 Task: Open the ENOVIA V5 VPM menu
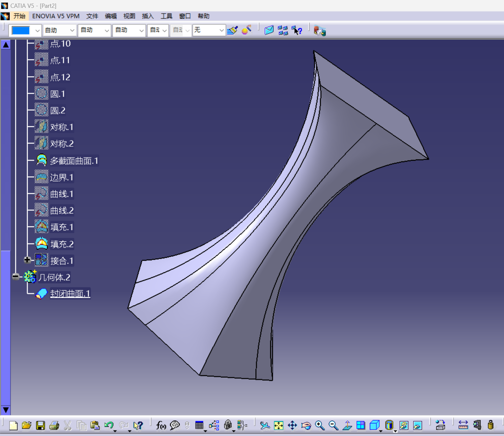(x=56, y=16)
